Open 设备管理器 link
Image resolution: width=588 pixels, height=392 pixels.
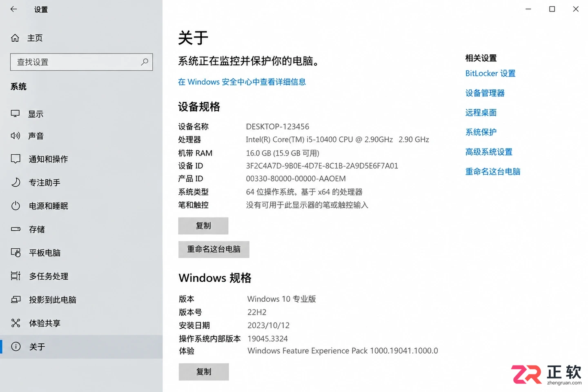(x=485, y=93)
